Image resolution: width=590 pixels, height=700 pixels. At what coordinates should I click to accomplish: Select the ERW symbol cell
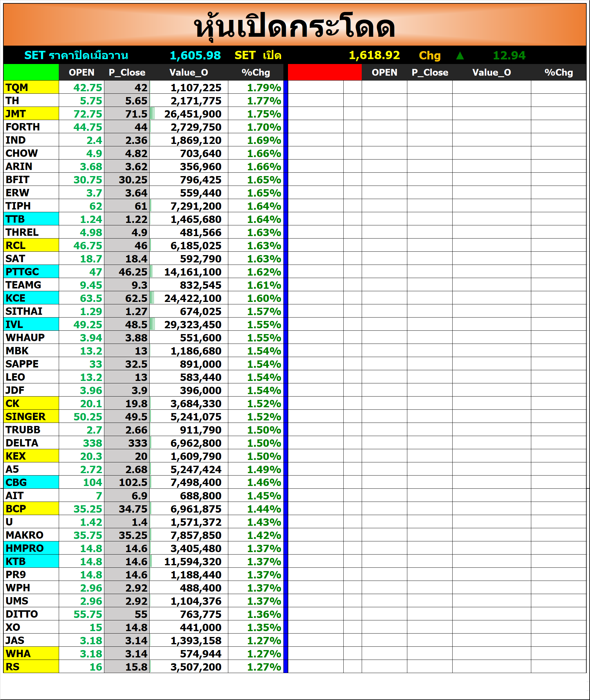point(31,193)
